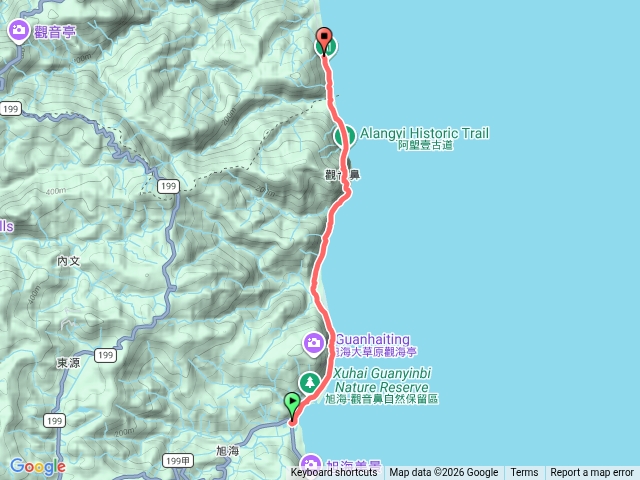
Task: Open Keyboard shortcuts
Action: (x=334, y=472)
